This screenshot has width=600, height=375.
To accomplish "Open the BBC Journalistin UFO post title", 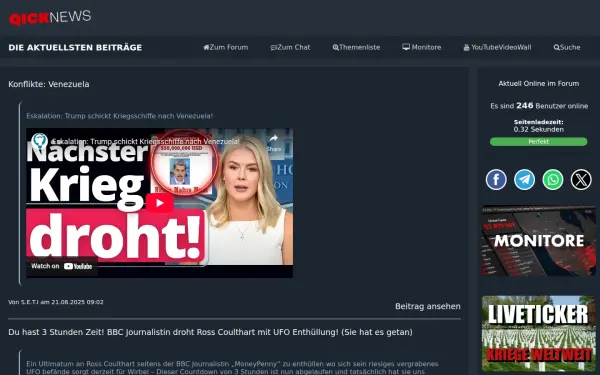I will pyautogui.click(x=210, y=332).
